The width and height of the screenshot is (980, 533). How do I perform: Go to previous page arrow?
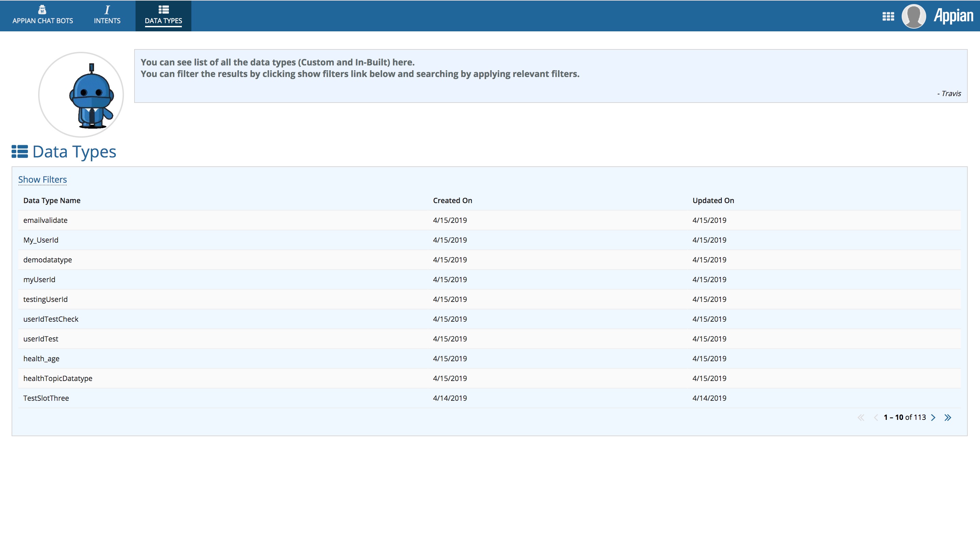[x=876, y=418]
